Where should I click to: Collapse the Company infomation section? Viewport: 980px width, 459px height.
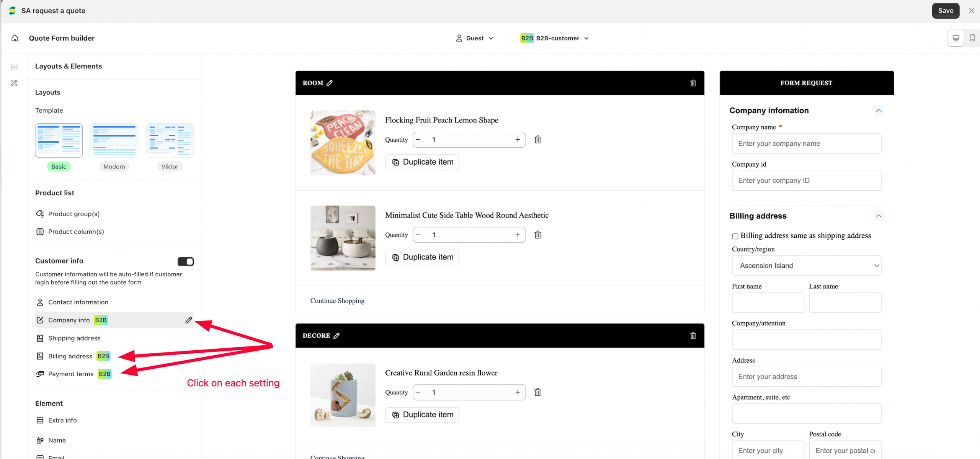879,110
